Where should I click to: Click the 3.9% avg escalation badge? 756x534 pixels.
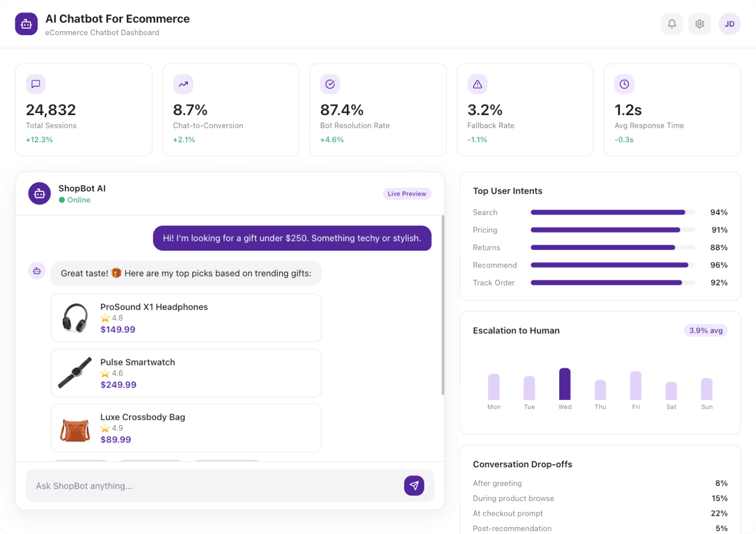[x=706, y=330]
